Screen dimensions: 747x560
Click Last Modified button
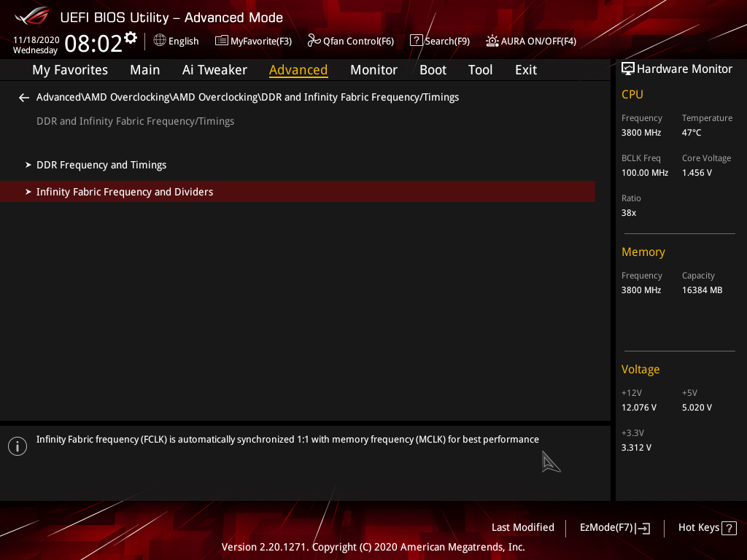pyautogui.click(x=522, y=528)
